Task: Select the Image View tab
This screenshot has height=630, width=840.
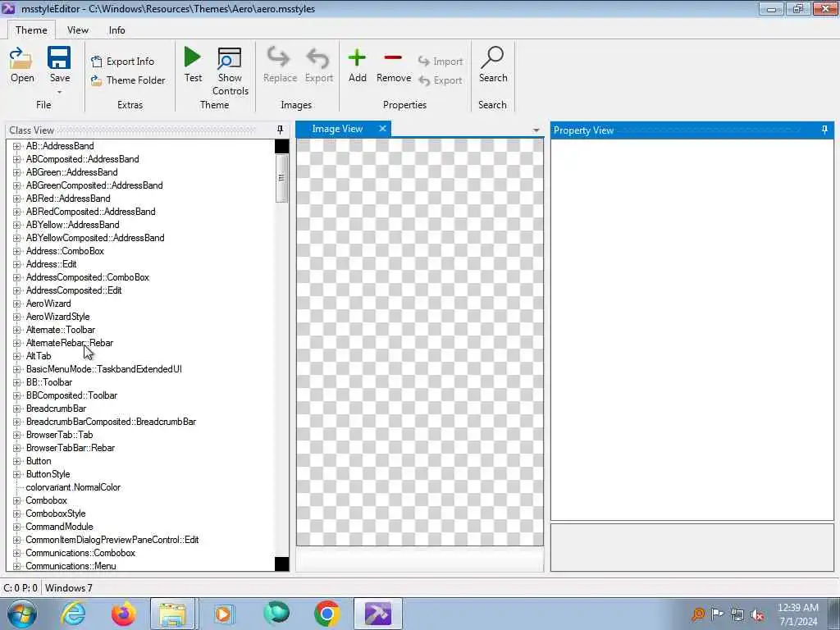Action: (x=337, y=129)
